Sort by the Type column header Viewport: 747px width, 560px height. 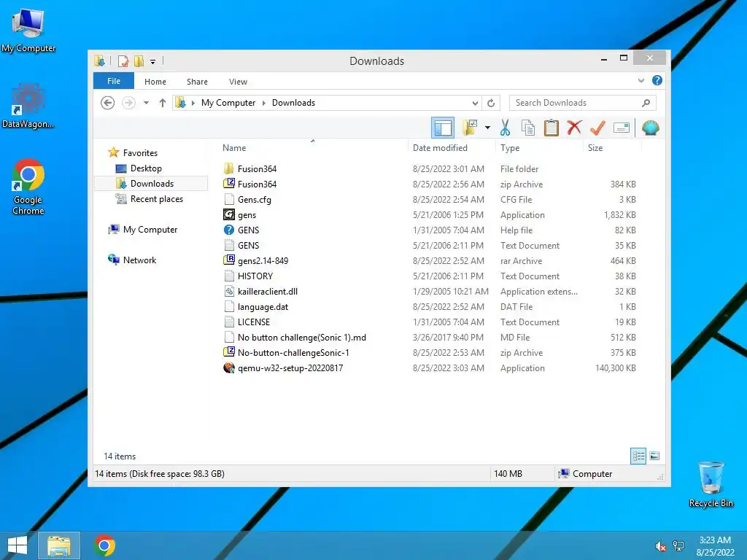(x=510, y=147)
